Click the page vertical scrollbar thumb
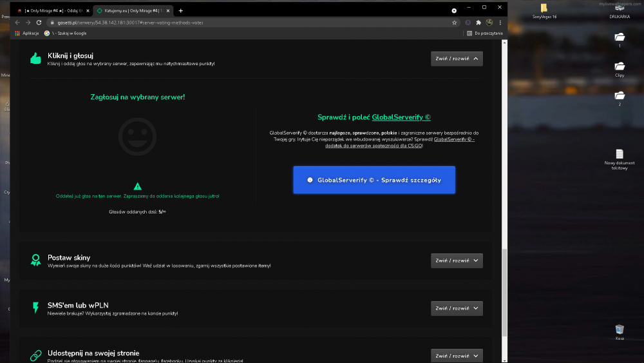 click(504, 292)
